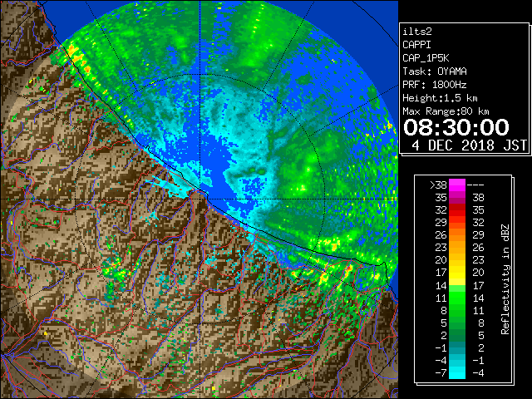The width and height of the screenshot is (532, 399).
Task: Click 'Task: OYAMA' line
Action: pos(435,71)
